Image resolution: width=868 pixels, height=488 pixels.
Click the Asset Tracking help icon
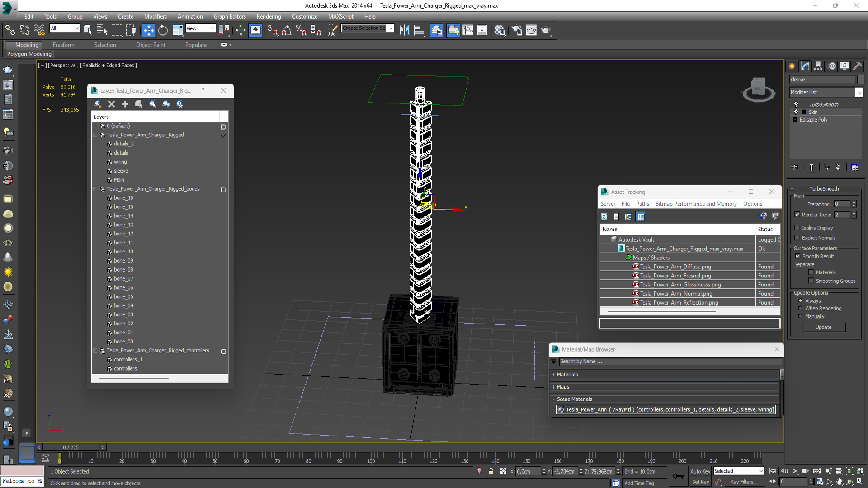(763, 216)
